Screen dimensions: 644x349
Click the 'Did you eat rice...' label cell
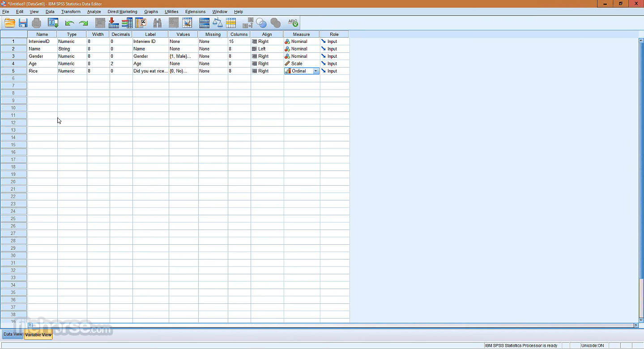[150, 71]
